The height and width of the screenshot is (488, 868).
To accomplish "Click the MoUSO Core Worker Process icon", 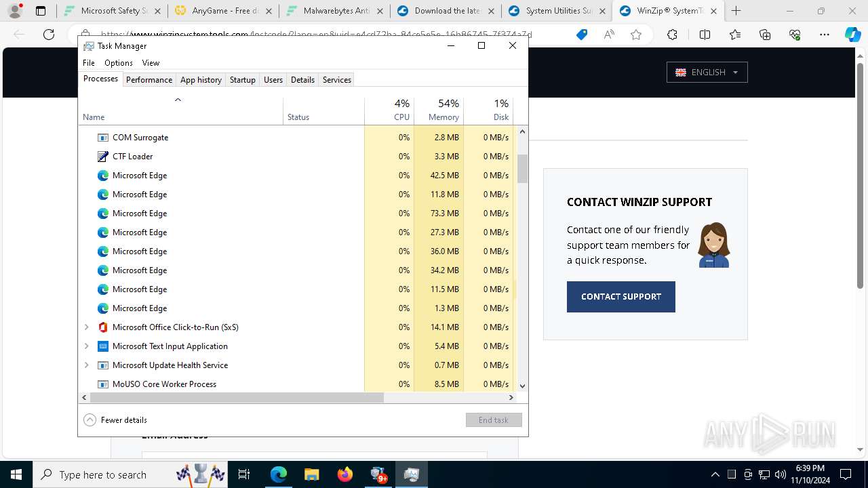I will 103,384.
